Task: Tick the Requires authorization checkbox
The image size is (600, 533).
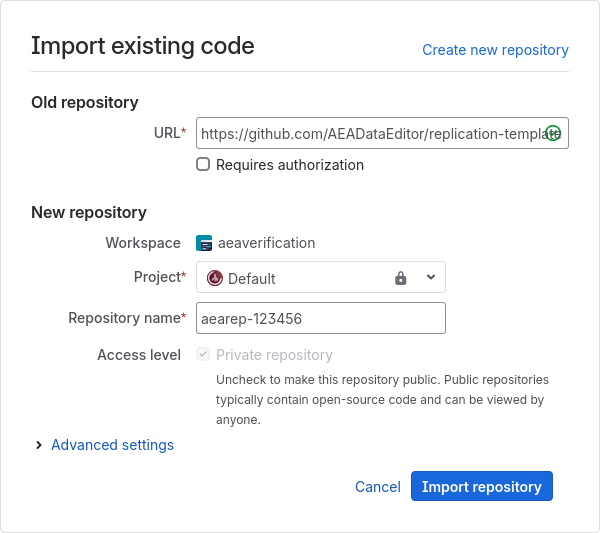Action: point(203,165)
